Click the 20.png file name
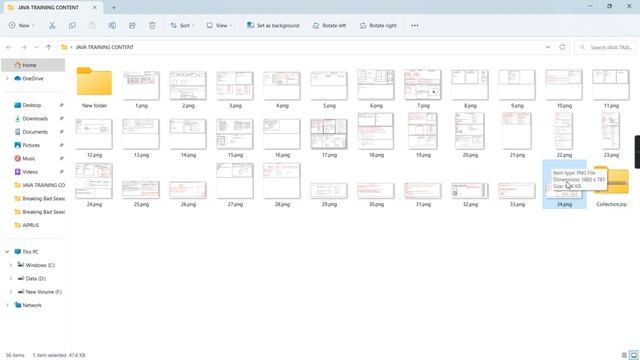Image resolution: width=640 pixels, height=360 pixels. 470,155
